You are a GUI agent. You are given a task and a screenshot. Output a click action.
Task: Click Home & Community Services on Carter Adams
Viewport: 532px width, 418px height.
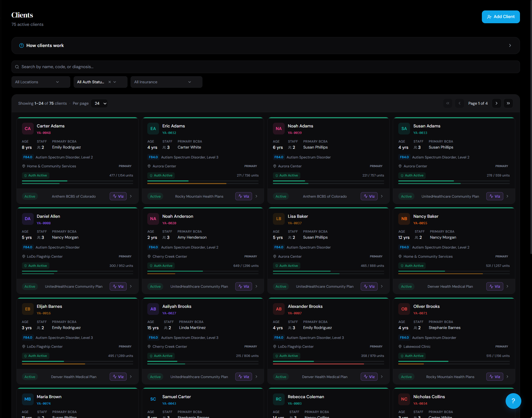(x=51, y=166)
